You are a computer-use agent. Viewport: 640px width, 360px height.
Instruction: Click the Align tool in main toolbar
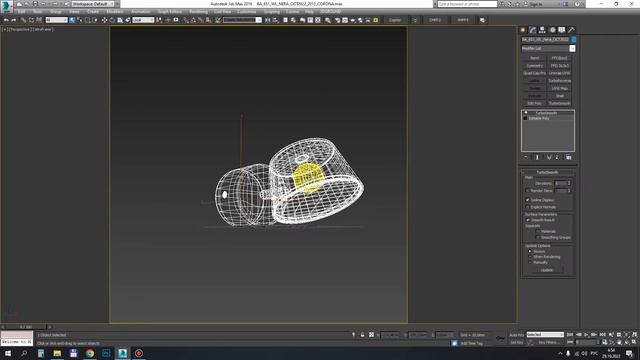tap(276, 20)
